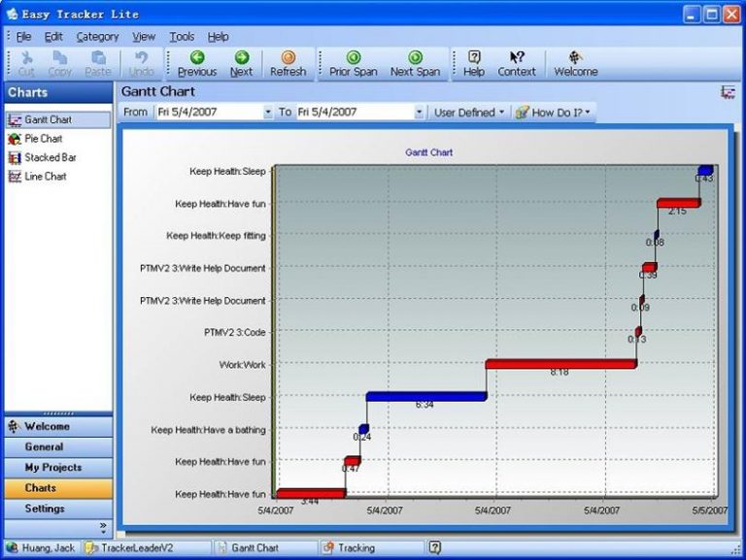Click the PTMV2 3:Code axis label
746x560 pixels.
tap(234, 332)
